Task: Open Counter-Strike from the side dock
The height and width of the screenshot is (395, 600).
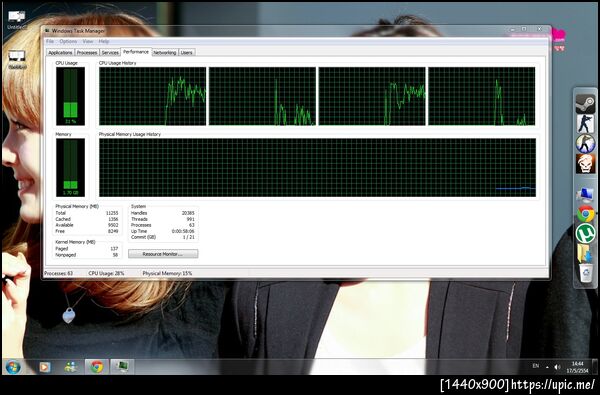Action: 585,124
